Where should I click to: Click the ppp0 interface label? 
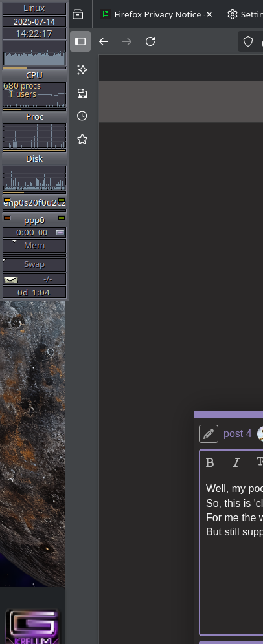tap(34, 220)
